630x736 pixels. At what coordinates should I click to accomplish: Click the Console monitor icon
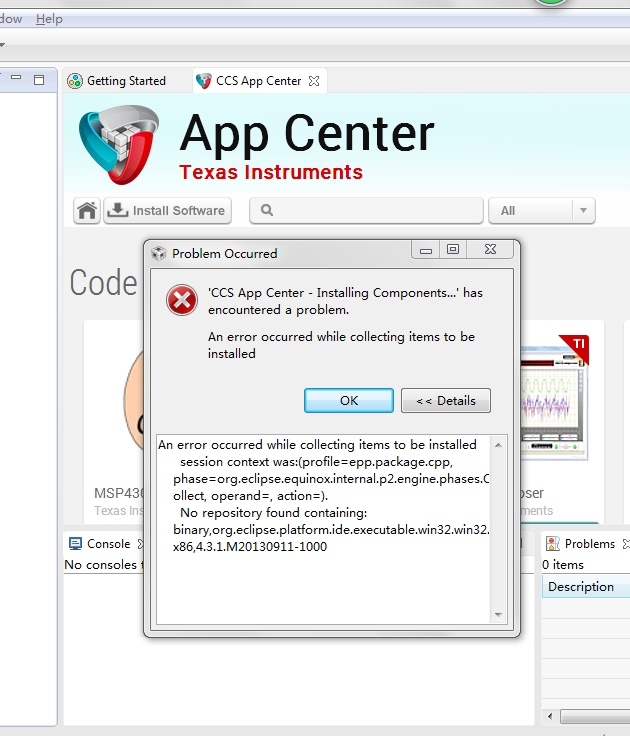click(x=75, y=544)
